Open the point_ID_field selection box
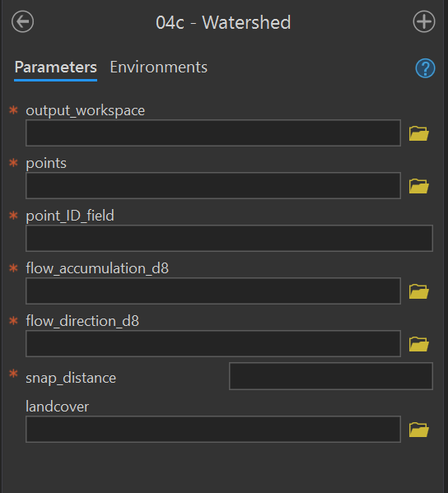This screenshot has height=493, width=448. pyautogui.click(x=229, y=238)
